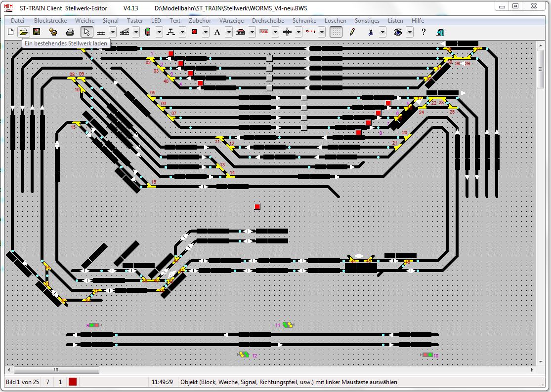Viewport: 551px width, 392px height.
Task: Toggle the red signal square beside turnout 02
Action: [171, 53]
